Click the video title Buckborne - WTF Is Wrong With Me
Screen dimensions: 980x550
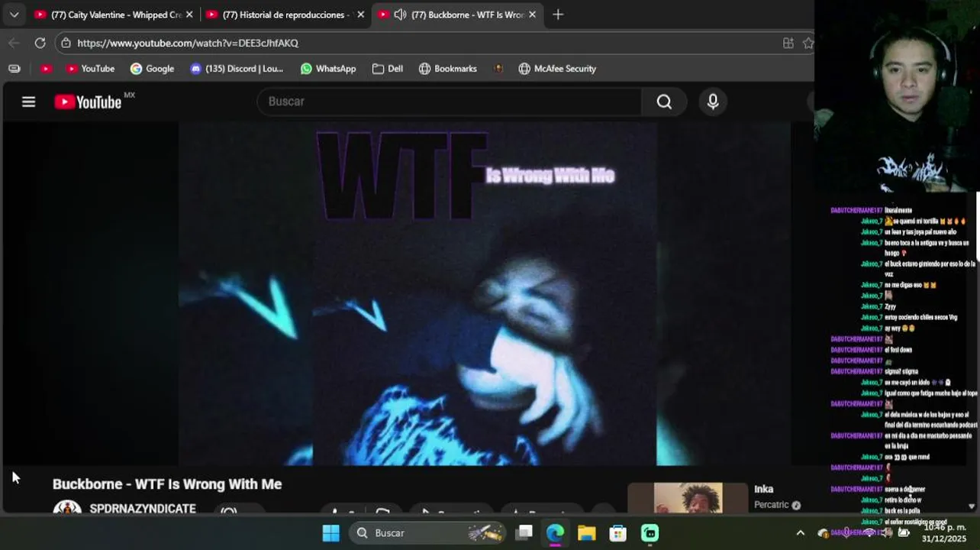tap(167, 484)
